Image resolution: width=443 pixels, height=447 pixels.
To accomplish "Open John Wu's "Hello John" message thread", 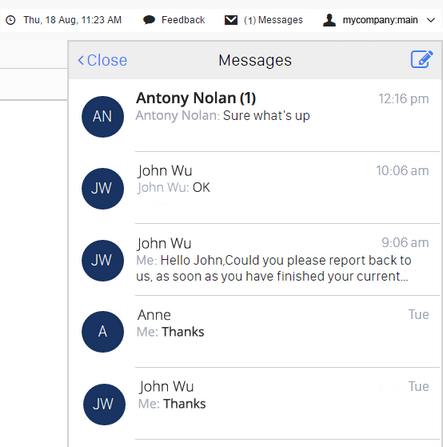I will [255, 260].
